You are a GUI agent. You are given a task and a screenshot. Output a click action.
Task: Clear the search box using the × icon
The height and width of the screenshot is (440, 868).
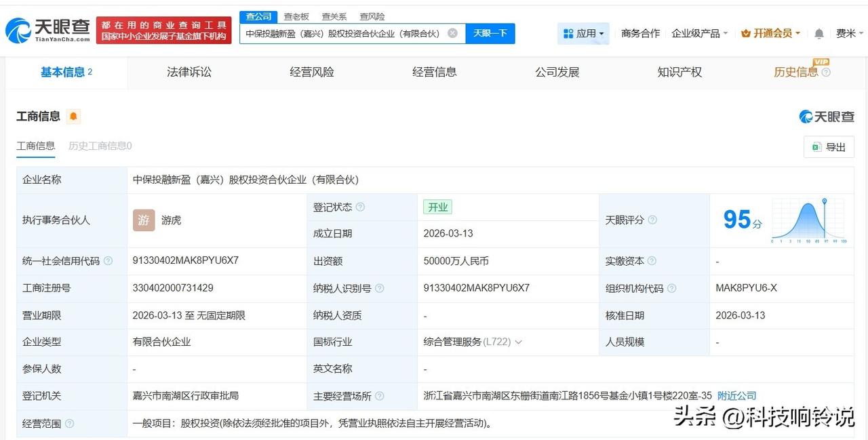pos(452,33)
